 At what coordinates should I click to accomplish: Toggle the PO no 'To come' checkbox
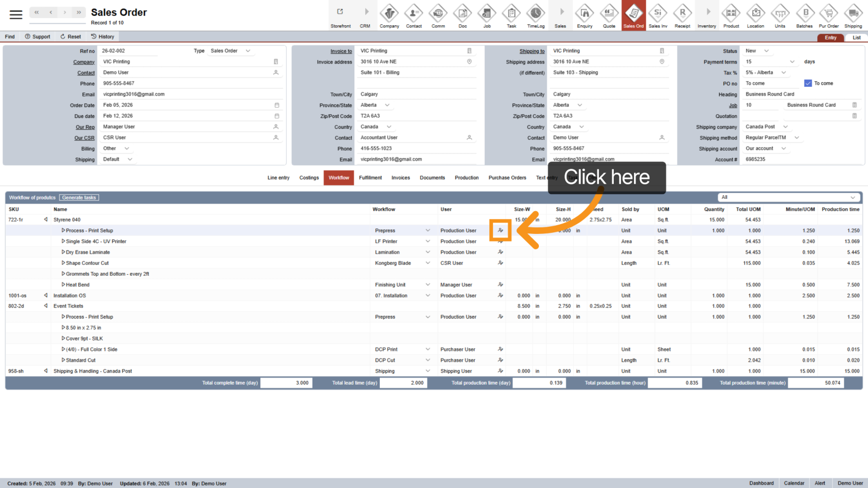808,83
